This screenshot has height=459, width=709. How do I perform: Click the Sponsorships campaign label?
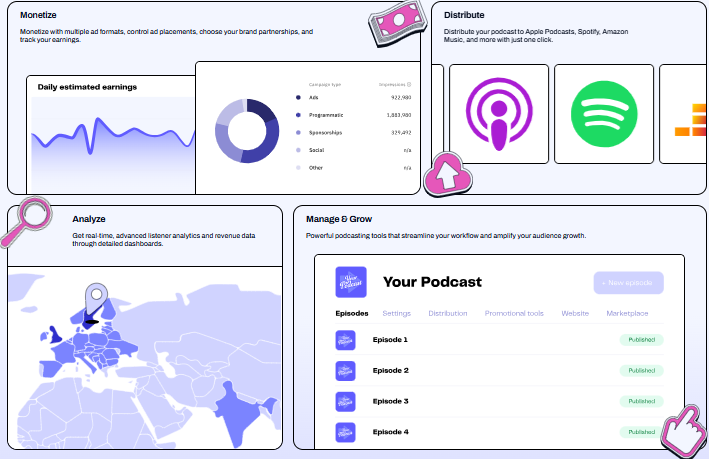pos(326,133)
